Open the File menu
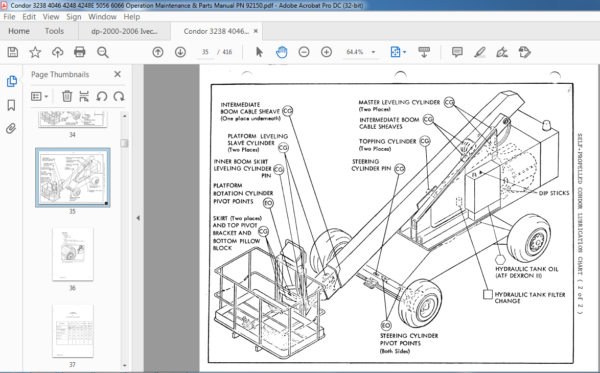The width and height of the screenshot is (600, 373). [x=9, y=17]
